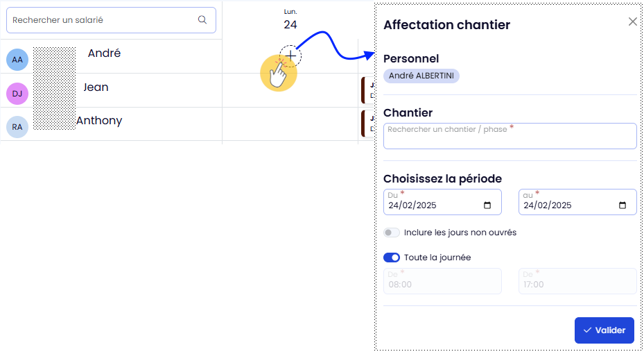The image size is (644, 354).
Task: Open the calendar picker of the au date
Action: [623, 205]
